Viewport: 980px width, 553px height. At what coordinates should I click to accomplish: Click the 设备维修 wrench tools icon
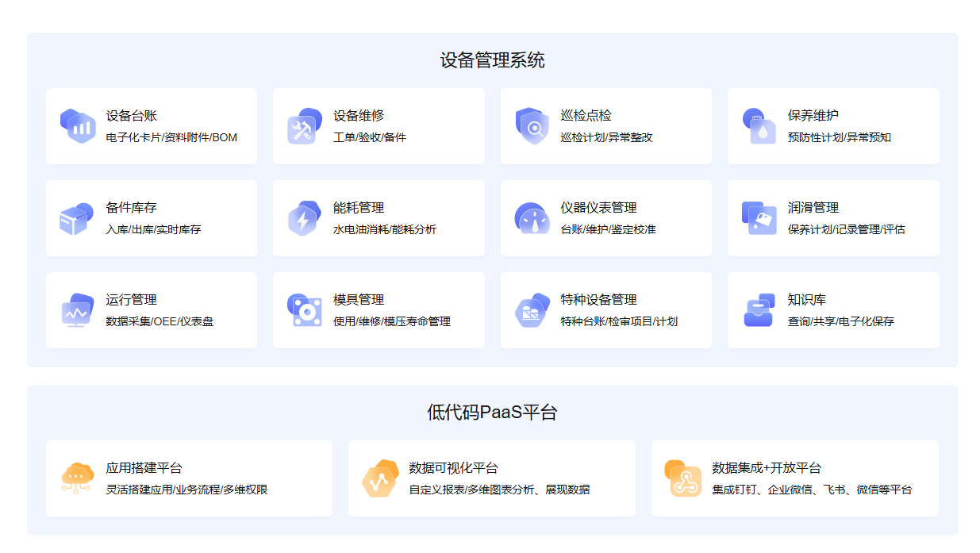coord(304,126)
